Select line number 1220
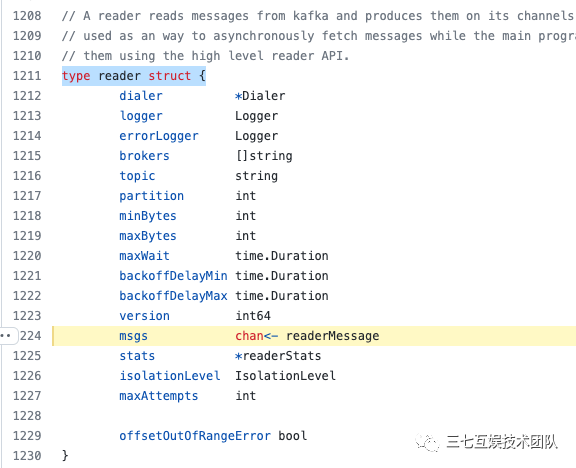Viewport: 576px width, 468px height. point(27,256)
